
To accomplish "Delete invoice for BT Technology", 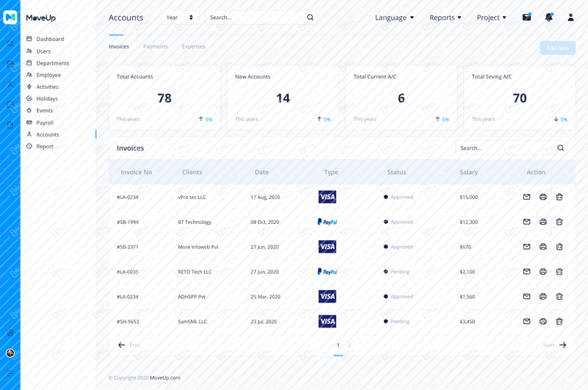I will coord(559,222).
